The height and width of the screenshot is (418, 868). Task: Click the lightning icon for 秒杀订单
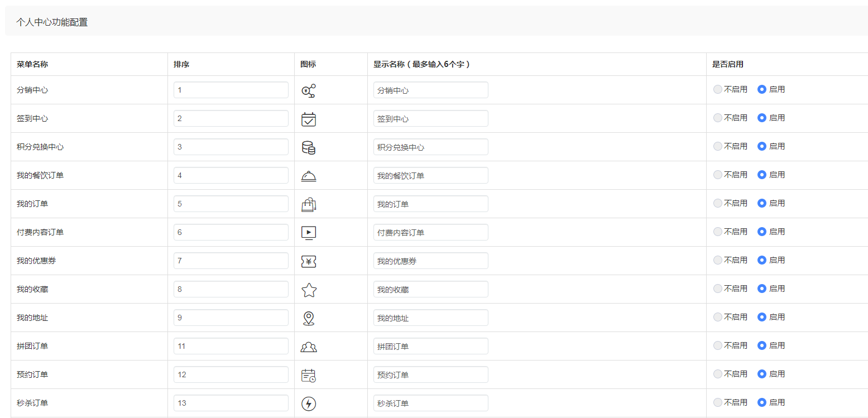[x=309, y=403]
